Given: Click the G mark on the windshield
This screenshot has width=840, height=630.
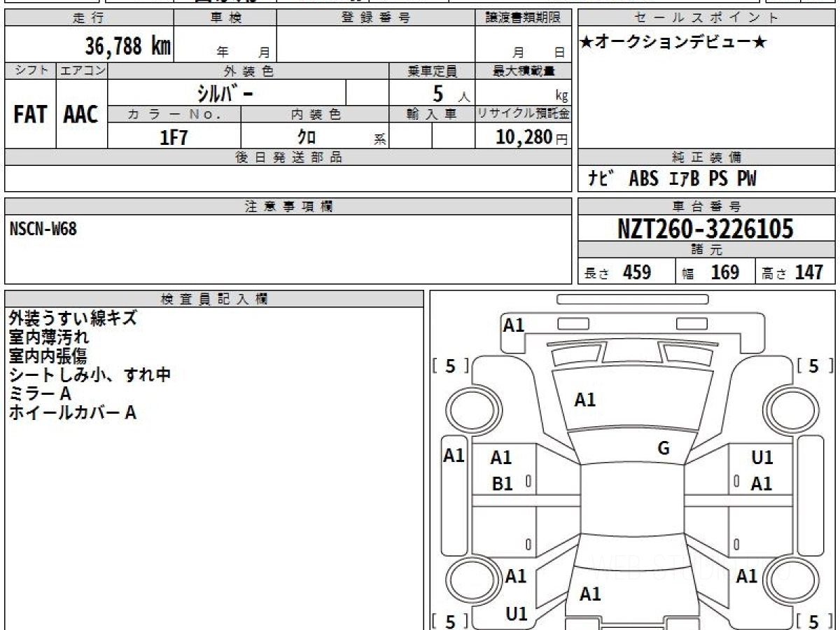Looking at the screenshot, I should click(664, 449).
